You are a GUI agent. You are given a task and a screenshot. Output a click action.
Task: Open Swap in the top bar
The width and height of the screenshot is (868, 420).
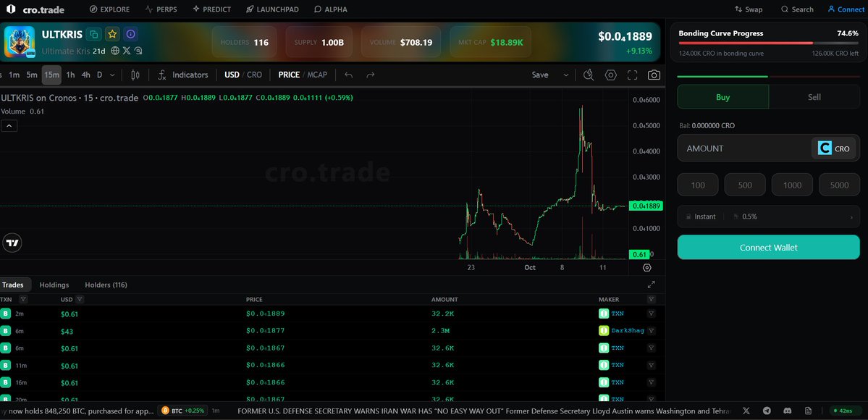749,9
